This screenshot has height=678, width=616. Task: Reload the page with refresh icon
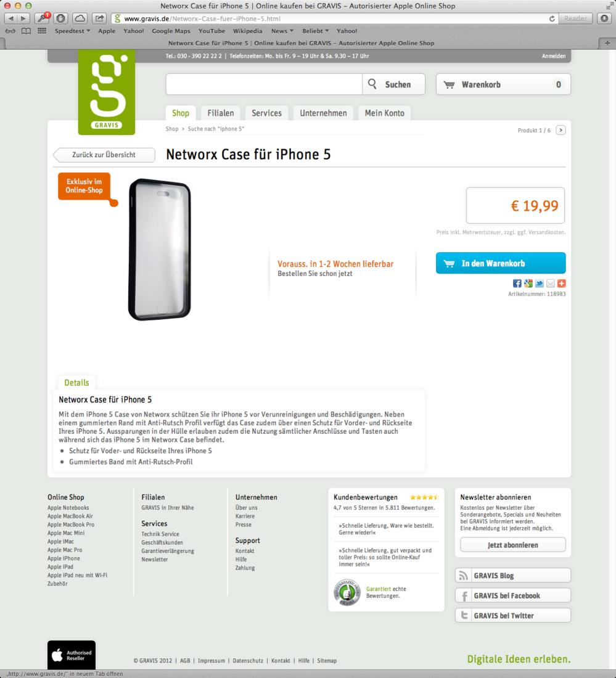point(552,18)
